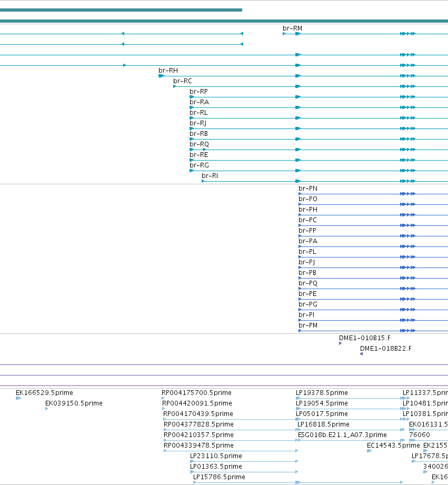Open the br-RQ transcript label
Image resolution: width=448 pixels, height=485 pixels.
click(x=199, y=144)
